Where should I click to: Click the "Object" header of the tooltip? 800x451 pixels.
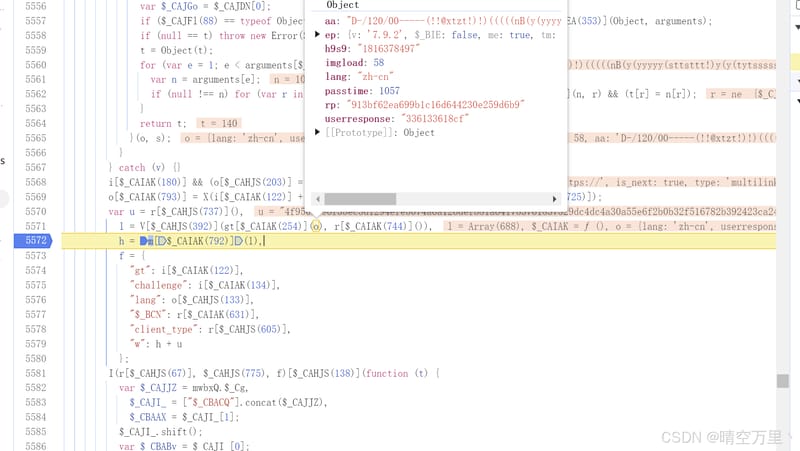[x=343, y=5]
